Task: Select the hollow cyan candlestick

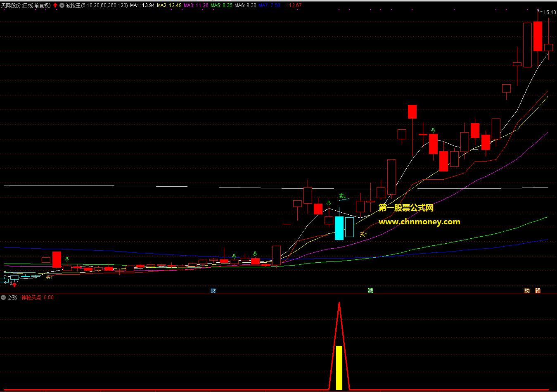Action: [x=349, y=227]
